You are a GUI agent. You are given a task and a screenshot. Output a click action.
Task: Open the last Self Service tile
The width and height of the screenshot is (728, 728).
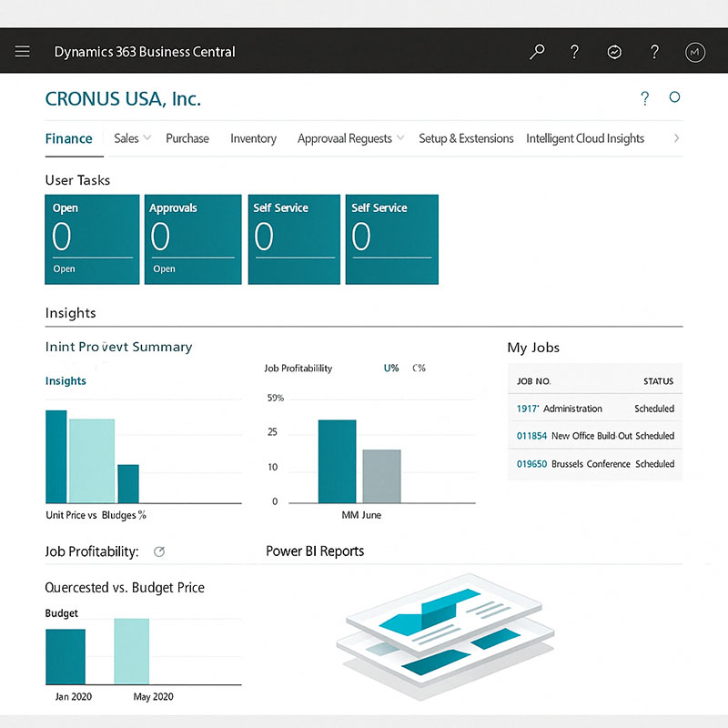(392, 239)
